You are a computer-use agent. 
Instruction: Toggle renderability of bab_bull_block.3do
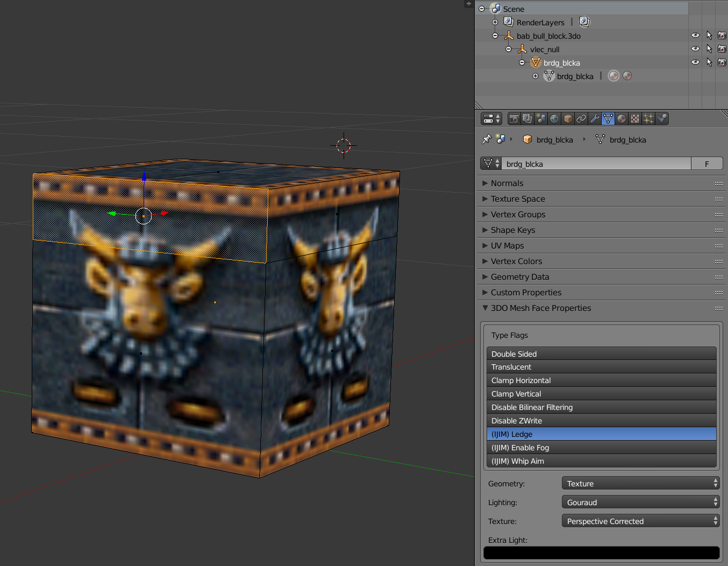722,36
